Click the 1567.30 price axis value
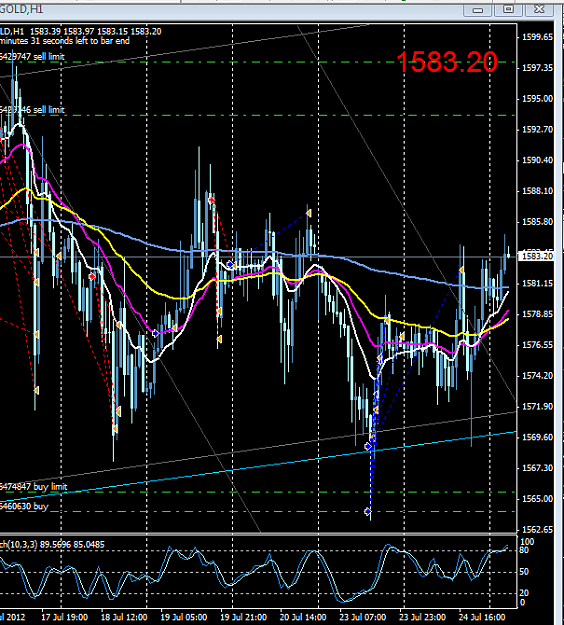564x625 pixels. (x=537, y=468)
